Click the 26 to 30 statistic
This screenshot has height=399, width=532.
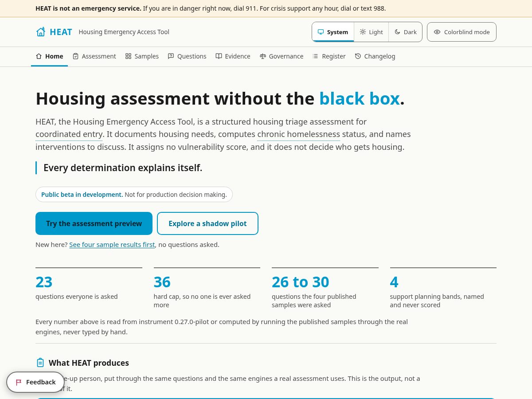(325, 288)
